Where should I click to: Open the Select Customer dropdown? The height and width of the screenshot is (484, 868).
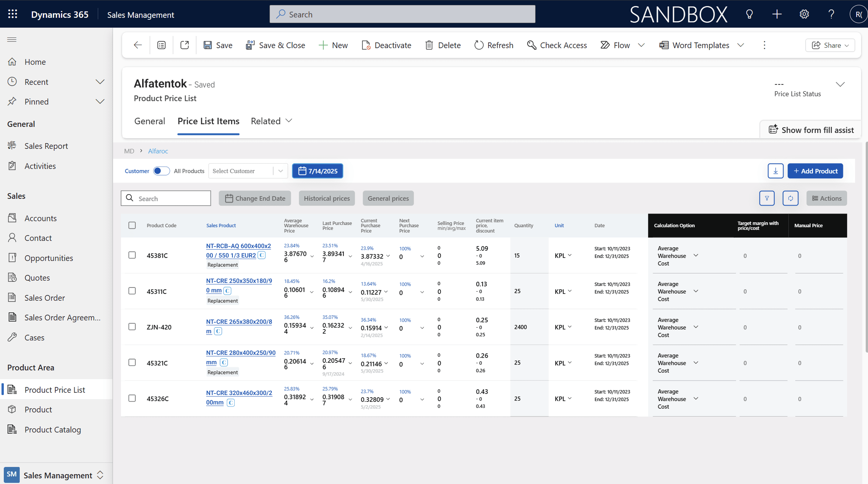[248, 171]
